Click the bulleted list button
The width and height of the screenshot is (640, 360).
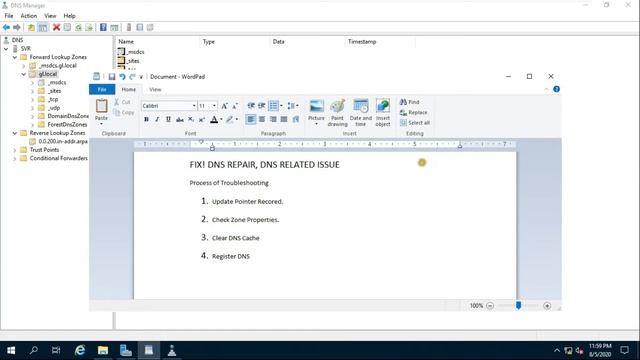(x=273, y=106)
